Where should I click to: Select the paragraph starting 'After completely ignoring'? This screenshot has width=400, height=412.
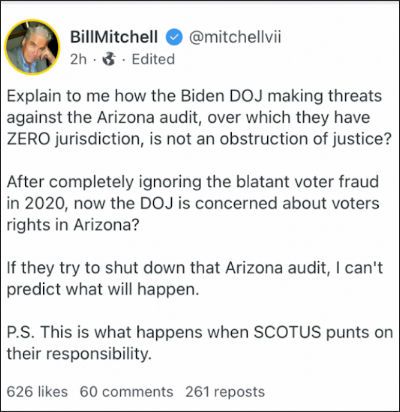point(193,203)
